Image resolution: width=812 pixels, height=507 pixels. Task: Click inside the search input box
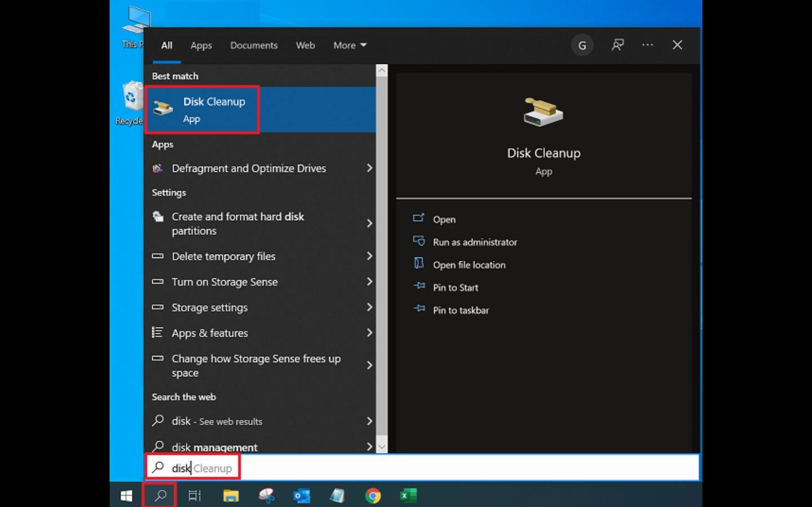pos(396,467)
